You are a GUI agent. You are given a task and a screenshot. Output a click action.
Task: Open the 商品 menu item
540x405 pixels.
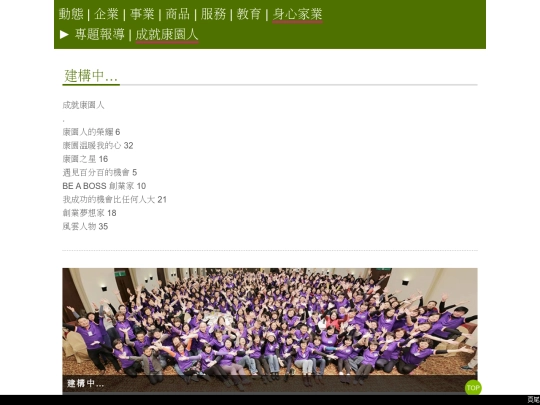[x=178, y=14]
